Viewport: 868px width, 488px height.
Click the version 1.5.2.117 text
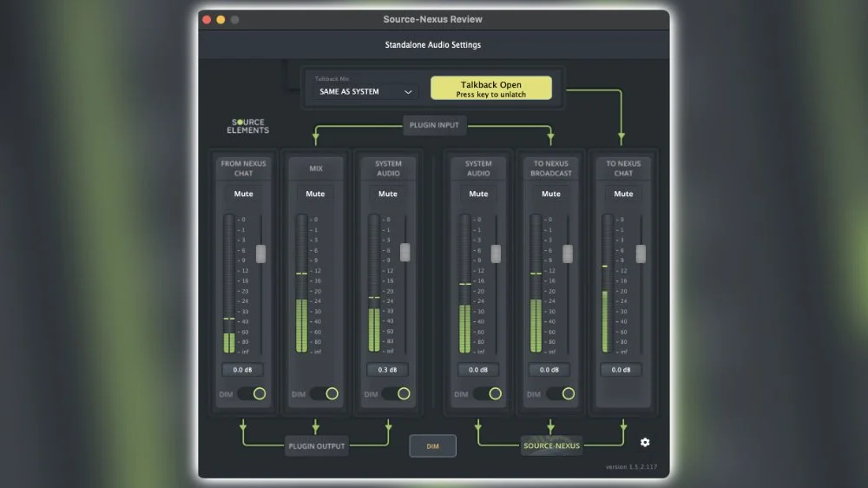[x=631, y=467]
